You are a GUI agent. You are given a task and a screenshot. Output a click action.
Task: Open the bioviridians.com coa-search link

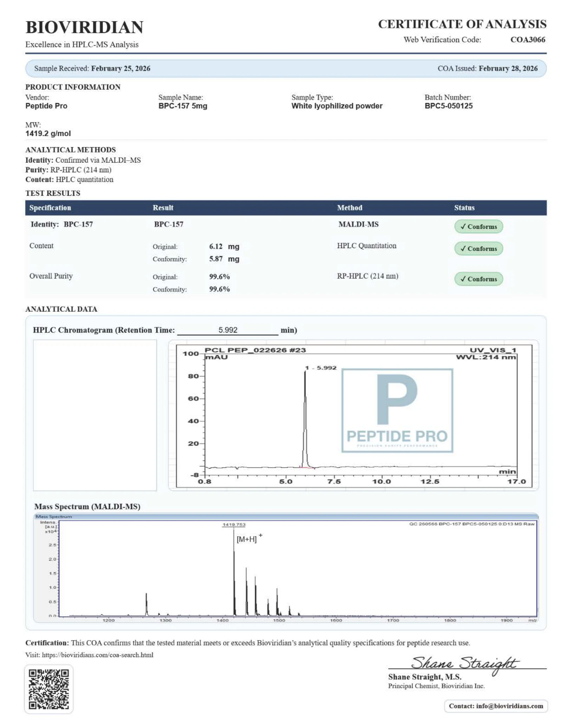pyautogui.click(x=98, y=655)
